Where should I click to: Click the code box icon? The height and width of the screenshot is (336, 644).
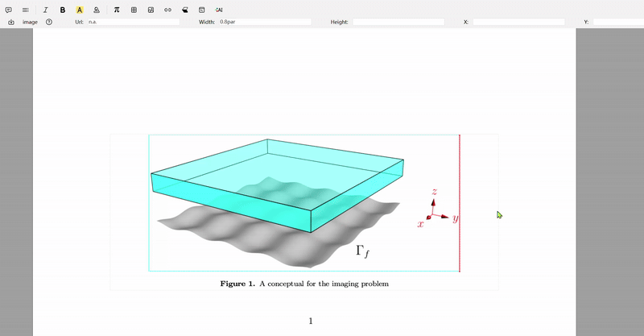[x=201, y=10]
